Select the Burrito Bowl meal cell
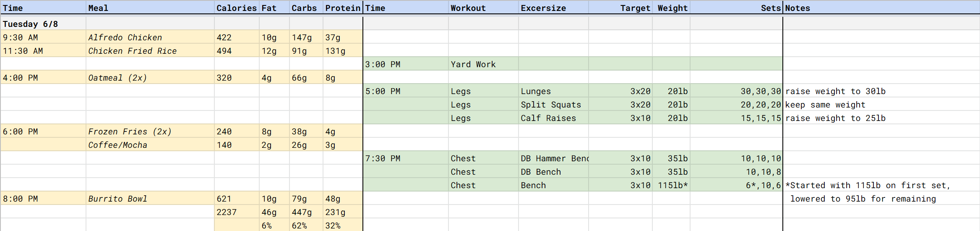The height and width of the screenshot is (231, 980). pyautogui.click(x=117, y=199)
